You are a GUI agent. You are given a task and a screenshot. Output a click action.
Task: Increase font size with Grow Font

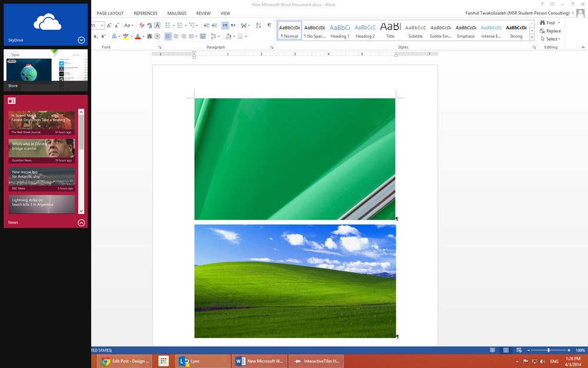(x=109, y=25)
